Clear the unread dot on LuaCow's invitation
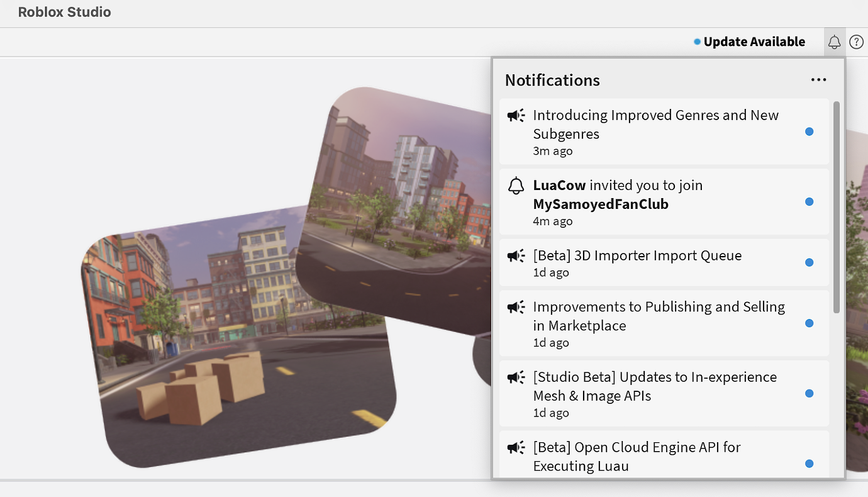868x497 pixels. pos(809,201)
